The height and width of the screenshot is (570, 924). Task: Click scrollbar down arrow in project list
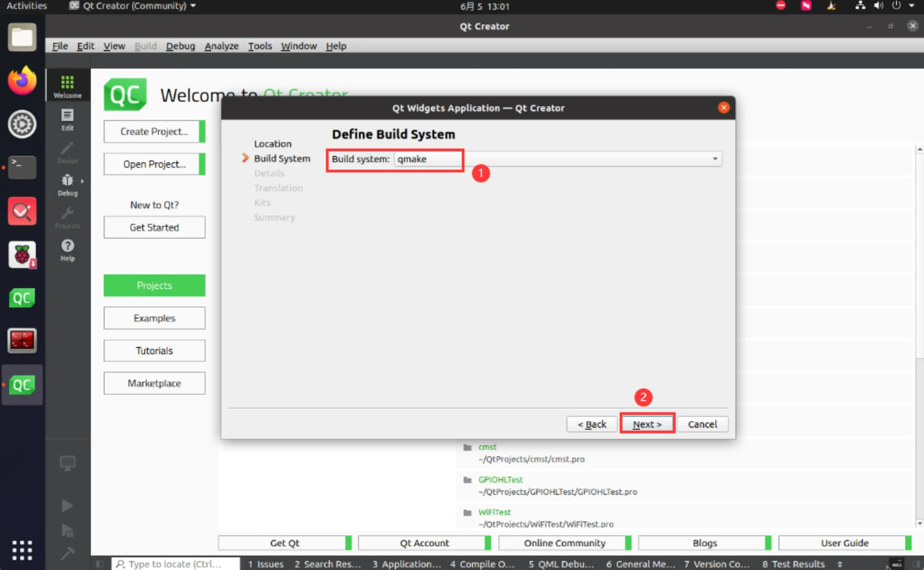point(920,523)
